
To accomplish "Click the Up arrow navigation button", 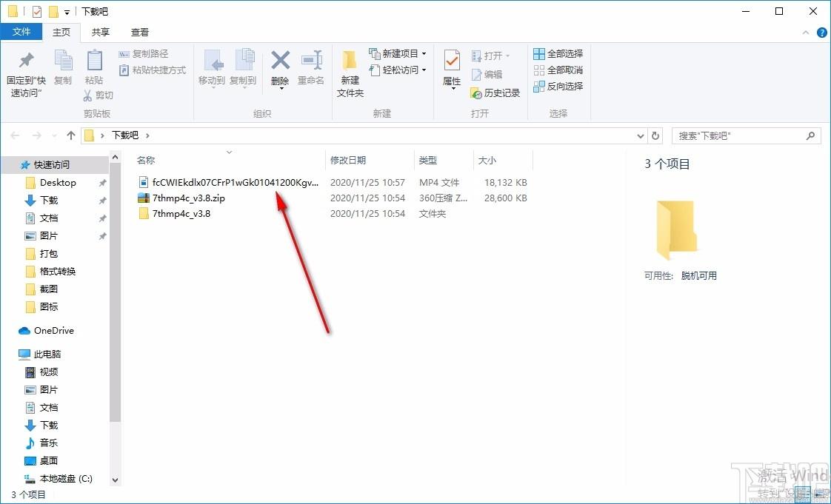I will pos(71,135).
